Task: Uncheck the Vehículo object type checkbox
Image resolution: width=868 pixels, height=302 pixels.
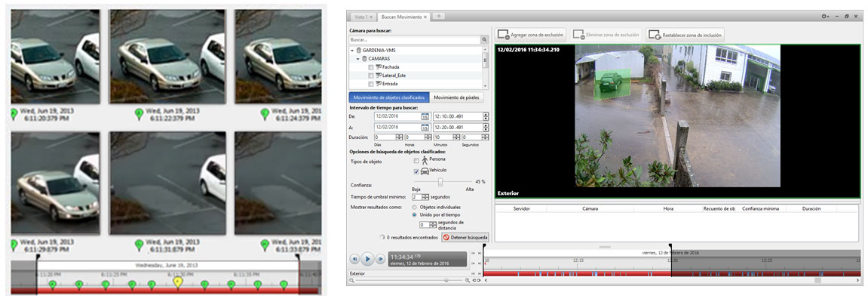Action: coord(416,171)
